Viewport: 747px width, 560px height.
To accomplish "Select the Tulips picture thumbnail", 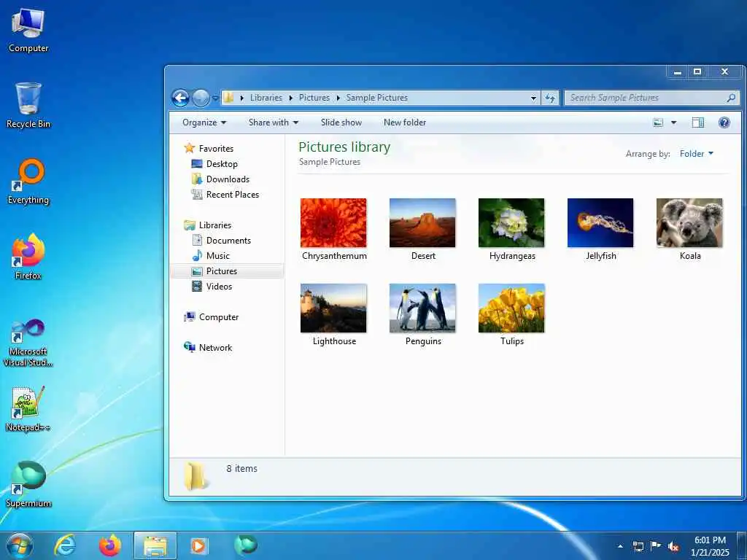I will (511, 308).
